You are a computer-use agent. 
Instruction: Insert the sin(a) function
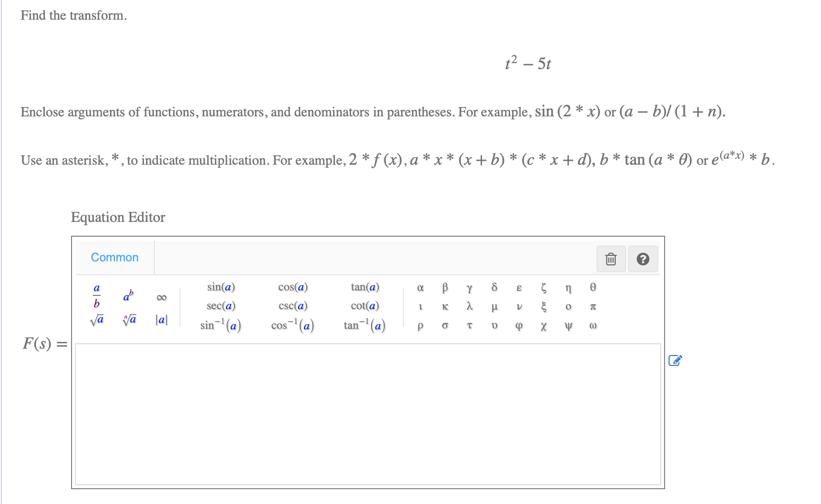[x=221, y=287]
